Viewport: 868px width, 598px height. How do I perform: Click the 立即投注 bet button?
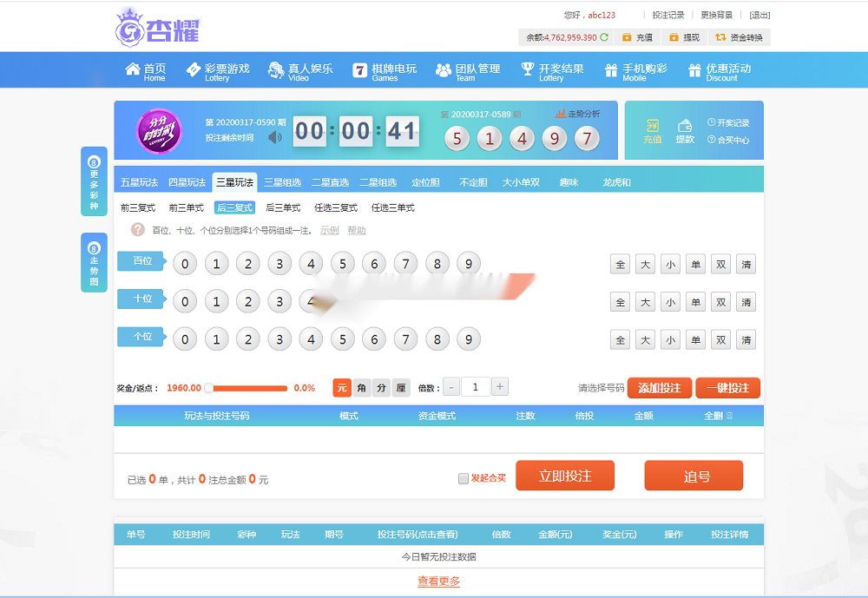(x=565, y=475)
